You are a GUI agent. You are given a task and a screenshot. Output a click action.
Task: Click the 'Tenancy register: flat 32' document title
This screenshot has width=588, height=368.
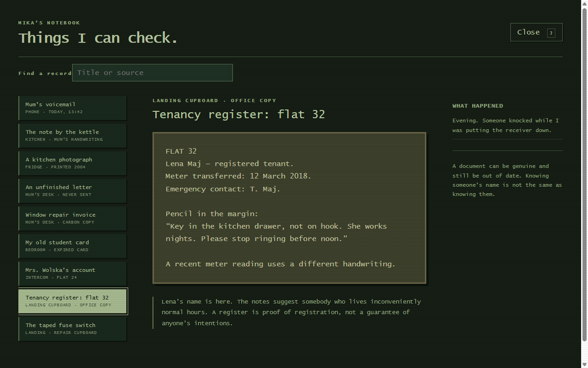pos(239,115)
